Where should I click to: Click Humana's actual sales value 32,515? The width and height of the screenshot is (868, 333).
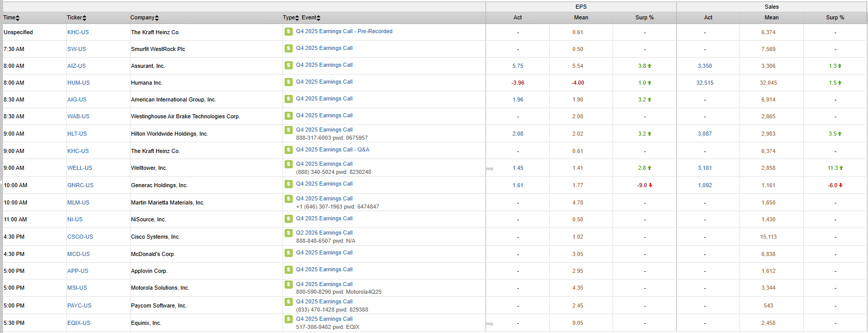705,83
